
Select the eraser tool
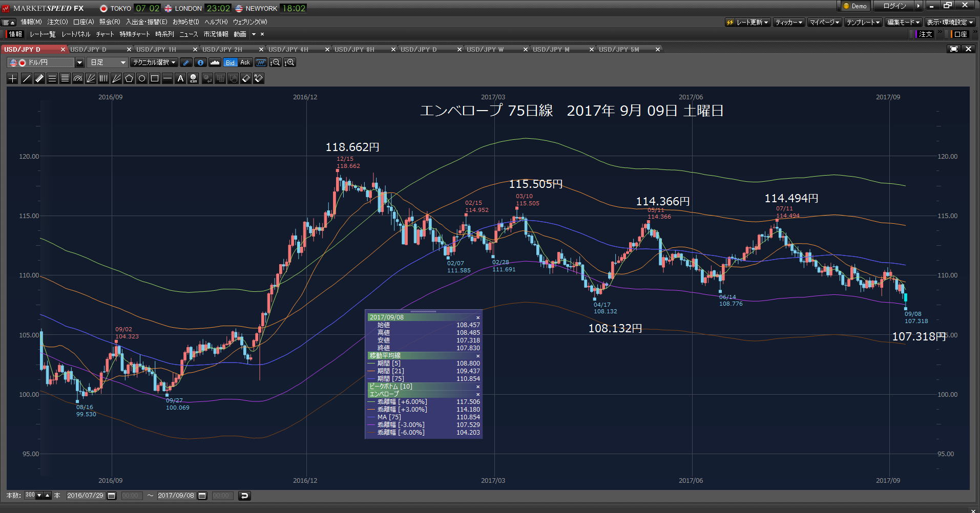pos(246,78)
